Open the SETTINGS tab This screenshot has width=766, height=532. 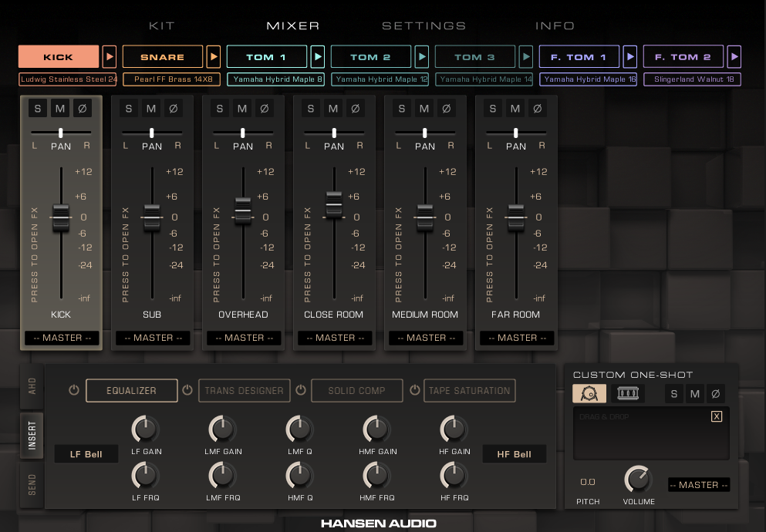(423, 25)
